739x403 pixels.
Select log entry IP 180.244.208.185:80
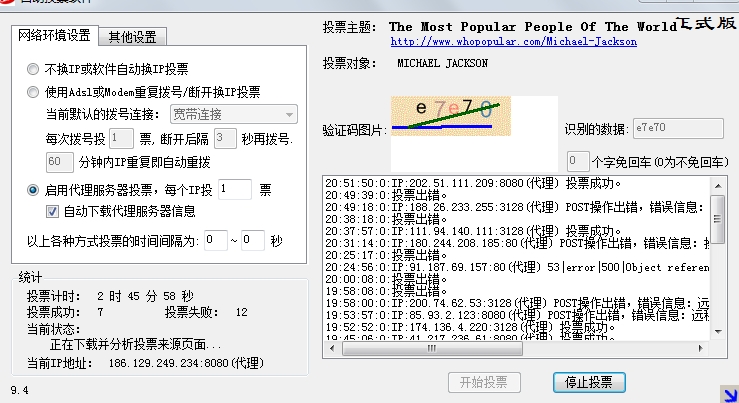pos(516,243)
